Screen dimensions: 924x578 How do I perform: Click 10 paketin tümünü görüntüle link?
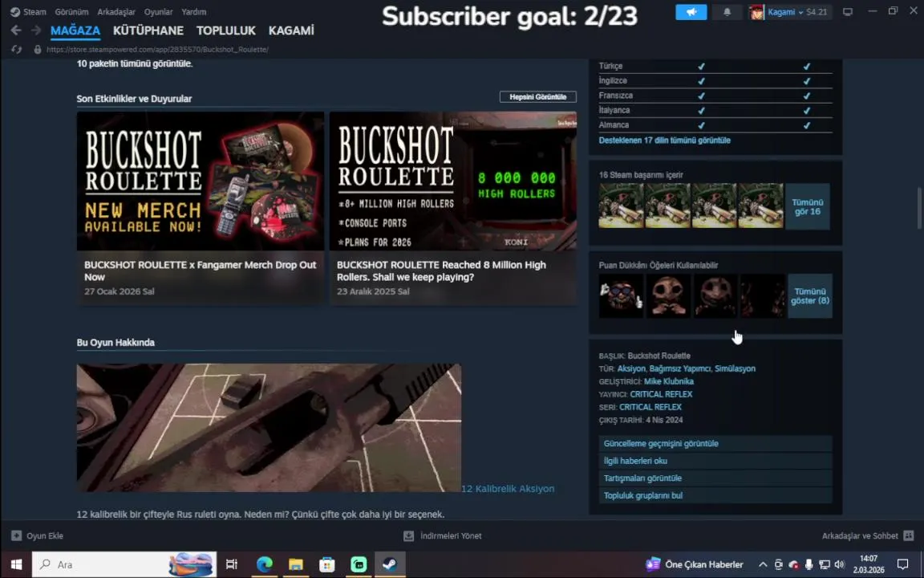tap(135, 63)
